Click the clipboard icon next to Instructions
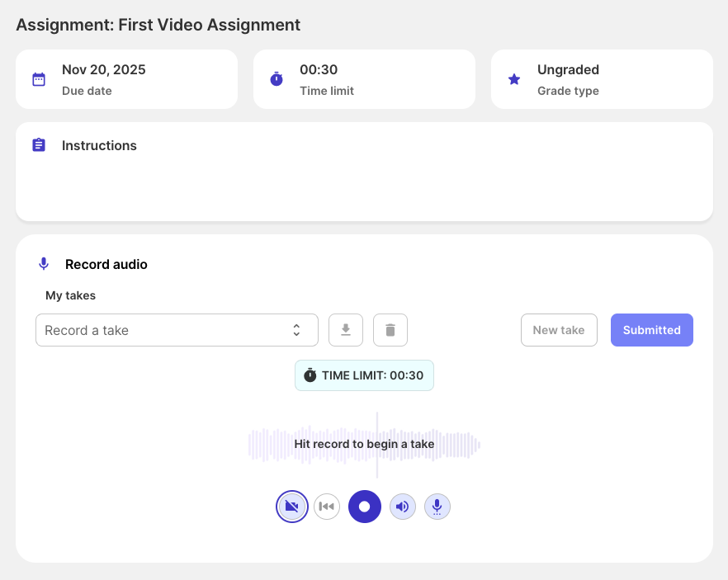 [x=39, y=144]
